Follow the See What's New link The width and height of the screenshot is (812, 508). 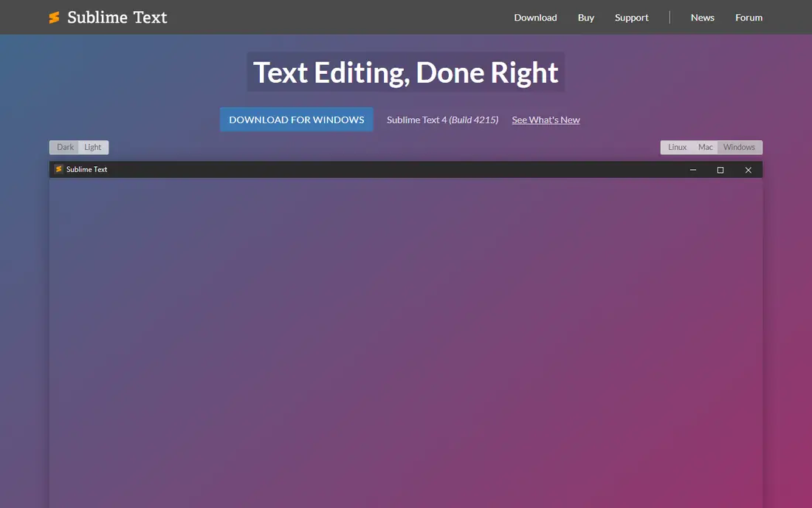(x=546, y=120)
